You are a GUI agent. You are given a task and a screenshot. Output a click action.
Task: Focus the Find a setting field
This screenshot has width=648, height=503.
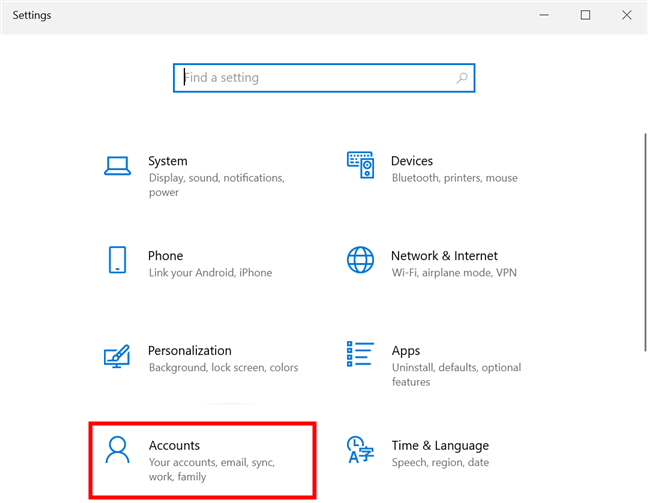click(324, 78)
